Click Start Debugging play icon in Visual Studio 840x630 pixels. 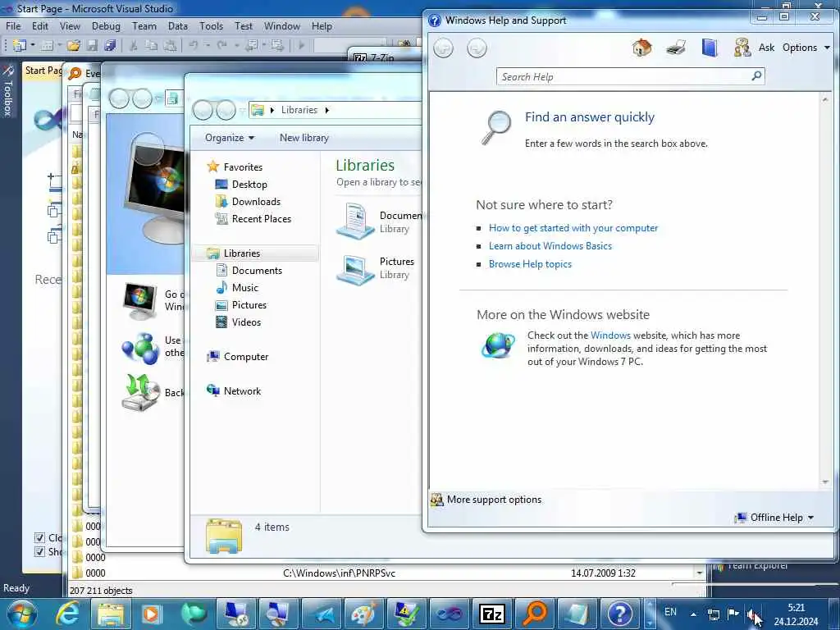[x=301, y=46]
